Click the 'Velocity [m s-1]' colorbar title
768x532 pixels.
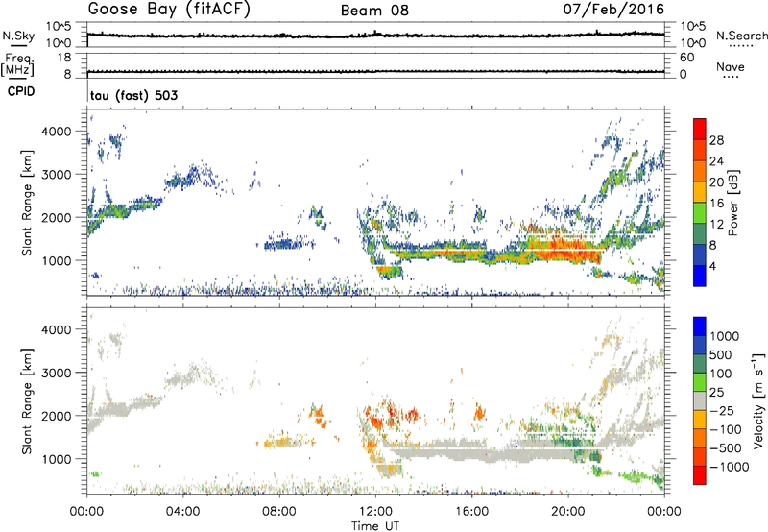point(758,400)
